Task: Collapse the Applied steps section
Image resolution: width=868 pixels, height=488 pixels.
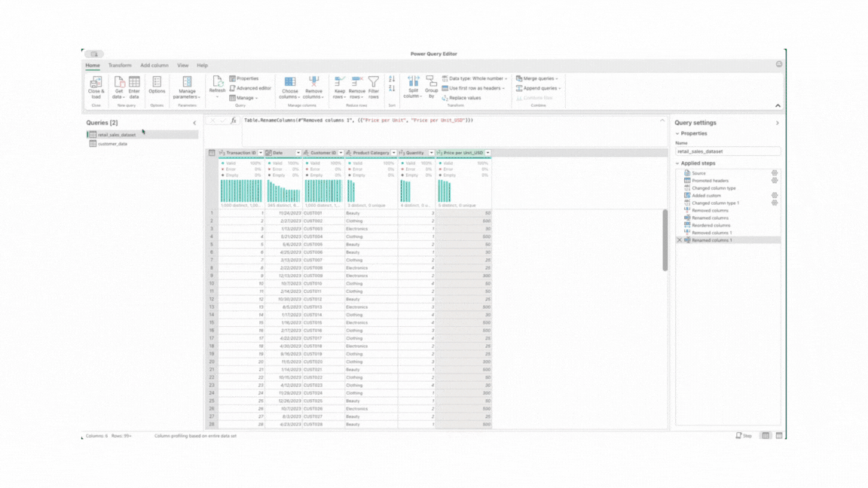Action: [677, 163]
